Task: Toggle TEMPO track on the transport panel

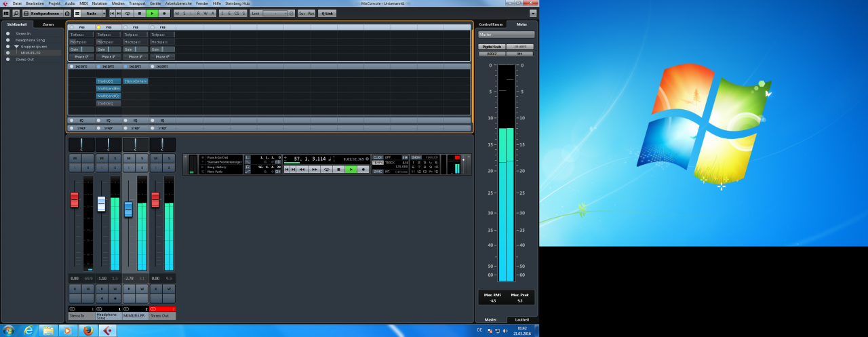Action: [378, 163]
